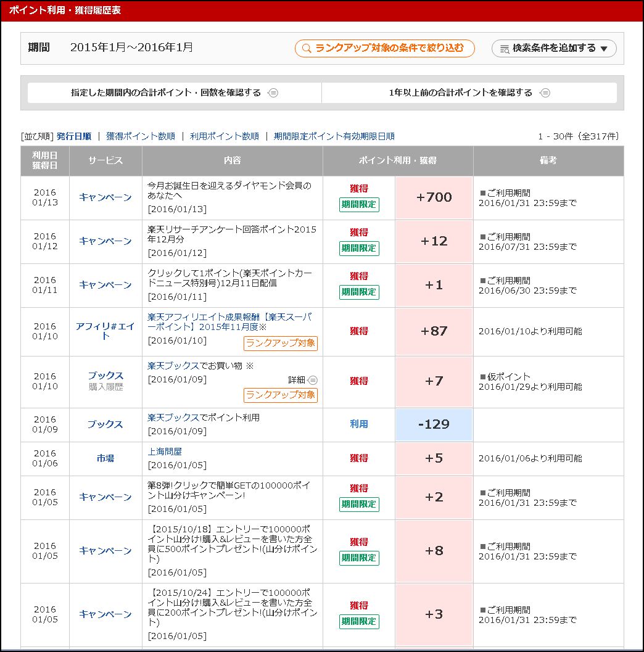Open the 検索条件を追加する dropdown arrow
Viewport: 644px width, 652px height.
pos(604,49)
